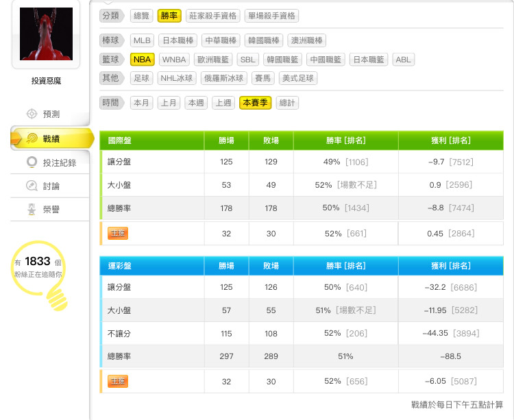Screen dimensions: 514x420
Task: Open the 單場殺手資格 tab
Action: 271,16
